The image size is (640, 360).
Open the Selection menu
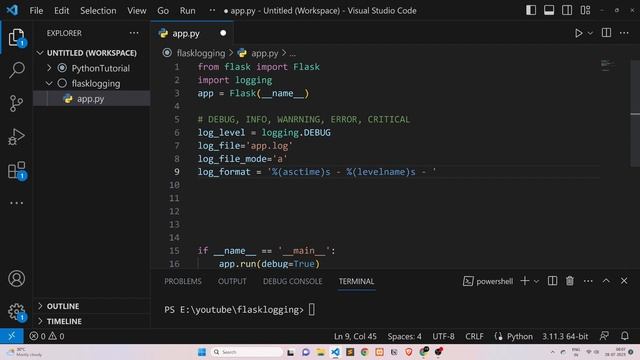pos(98,11)
